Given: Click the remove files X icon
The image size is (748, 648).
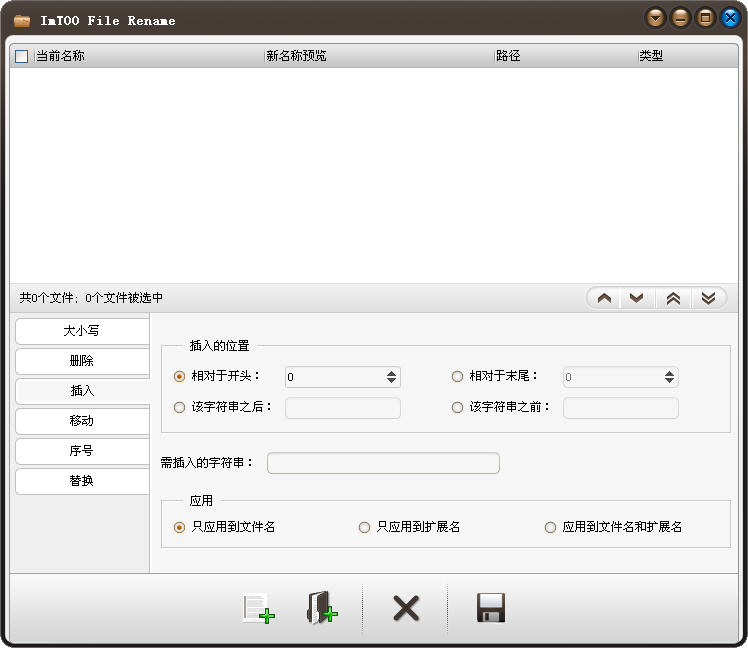Looking at the screenshot, I should [406, 608].
